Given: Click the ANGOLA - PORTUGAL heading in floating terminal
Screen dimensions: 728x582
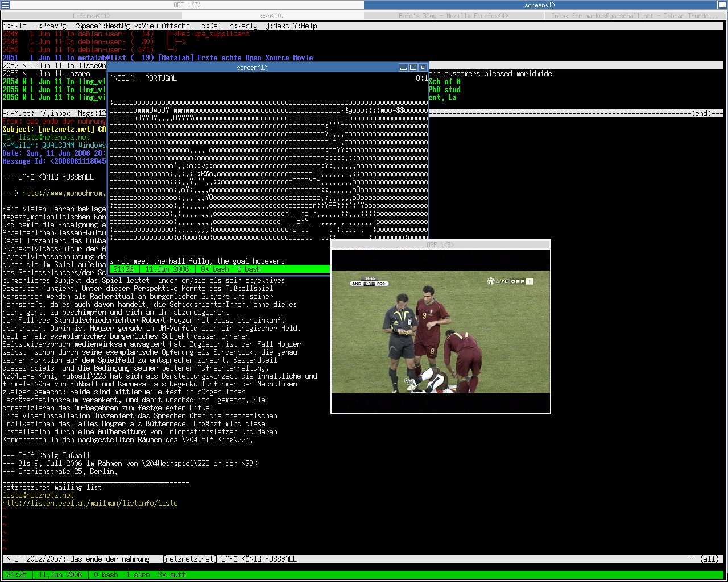Looking at the screenshot, I should 143,78.
